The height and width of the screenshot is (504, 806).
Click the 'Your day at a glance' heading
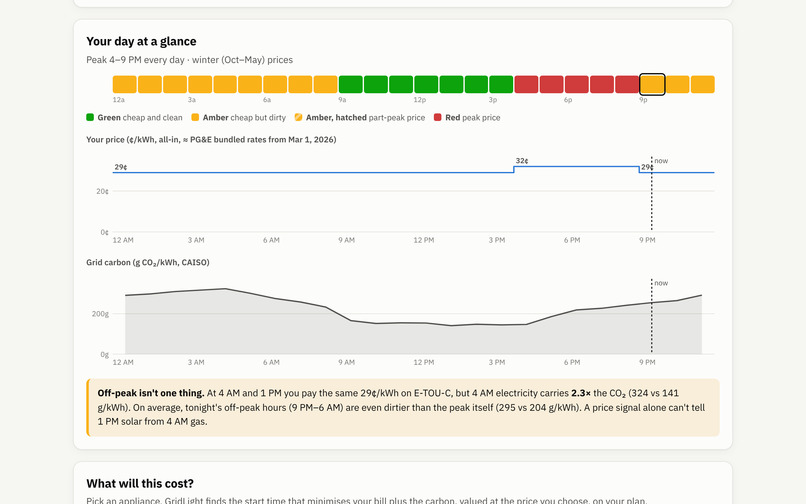pyautogui.click(x=141, y=41)
